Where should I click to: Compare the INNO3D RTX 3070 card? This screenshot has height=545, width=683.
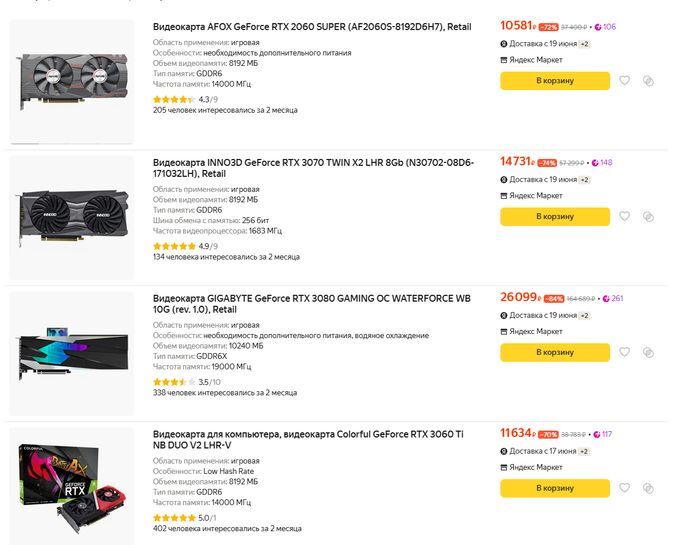click(x=648, y=216)
